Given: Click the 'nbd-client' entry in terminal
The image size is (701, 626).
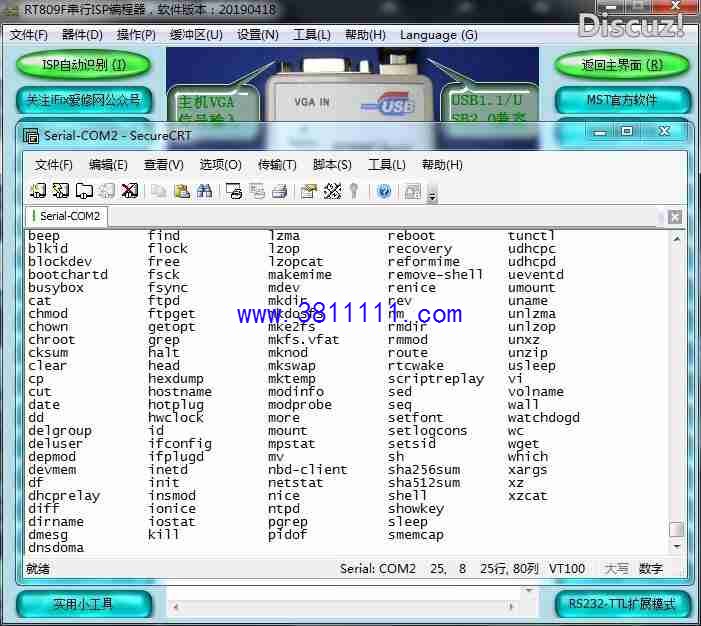Looking at the screenshot, I should [308, 470].
